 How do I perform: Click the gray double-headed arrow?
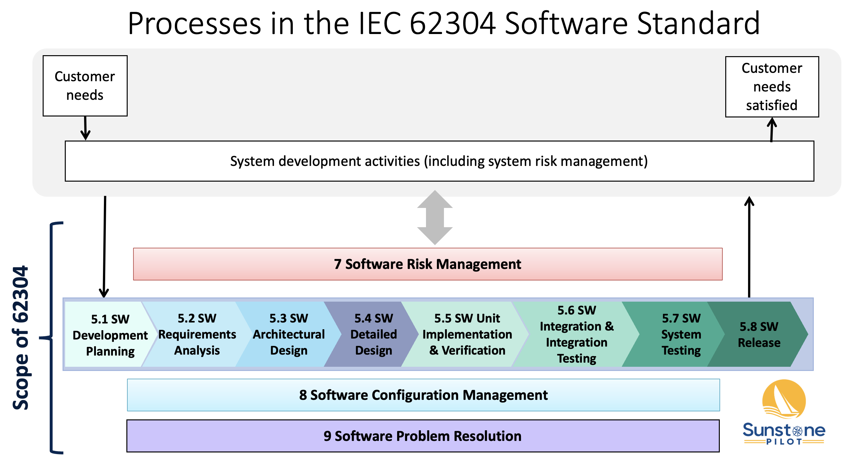click(x=435, y=217)
